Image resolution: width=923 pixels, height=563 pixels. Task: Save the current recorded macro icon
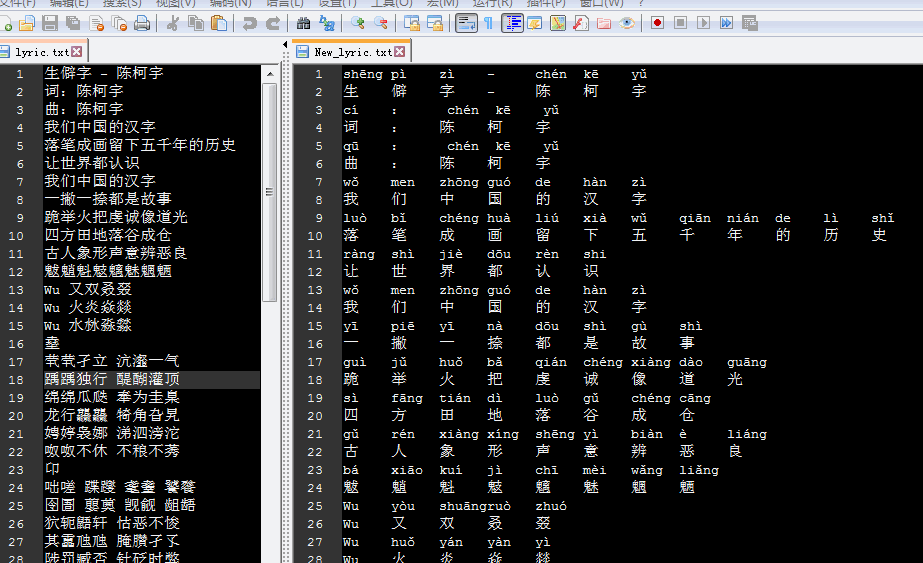tap(749, 24)
